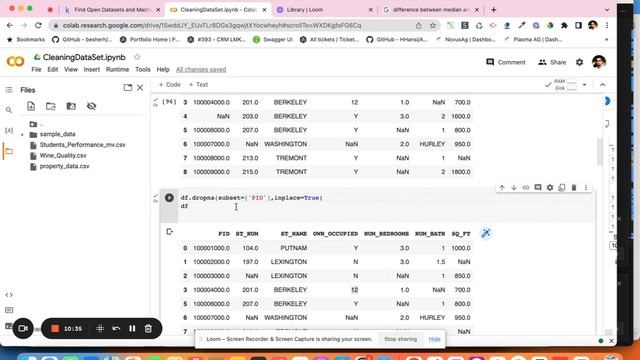Open Files panel in new window
The image size is (640, 360).
[x=128, y=87]
